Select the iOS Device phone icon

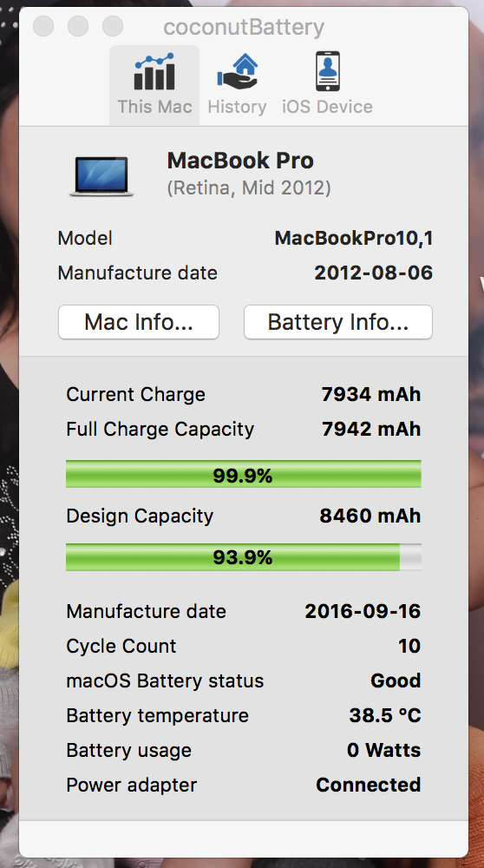(x=328, y=71)
